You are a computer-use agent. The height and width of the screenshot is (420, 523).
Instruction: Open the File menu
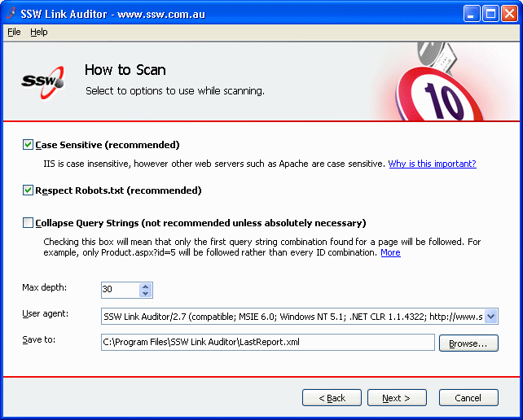coord(14,32)
